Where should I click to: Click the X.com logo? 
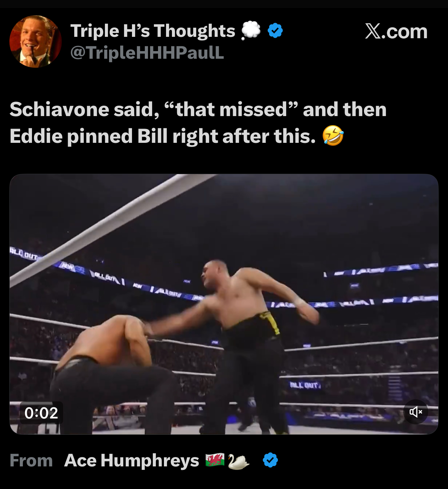tap(396, 31)
